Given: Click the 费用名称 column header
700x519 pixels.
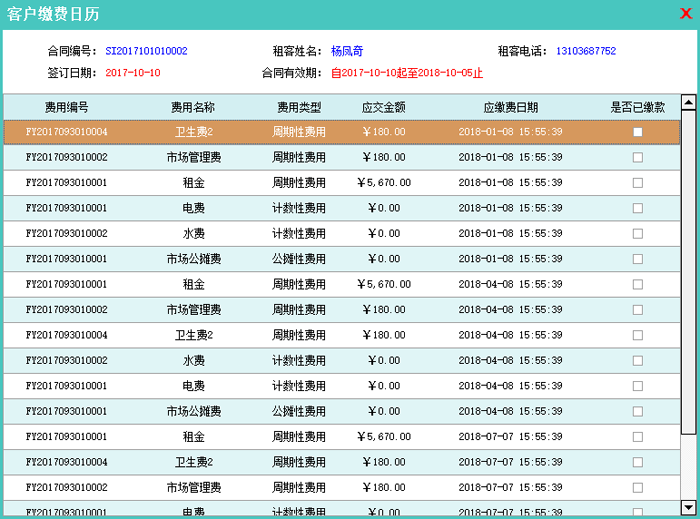Looking at the screenshot, I should tap(193, 107).
